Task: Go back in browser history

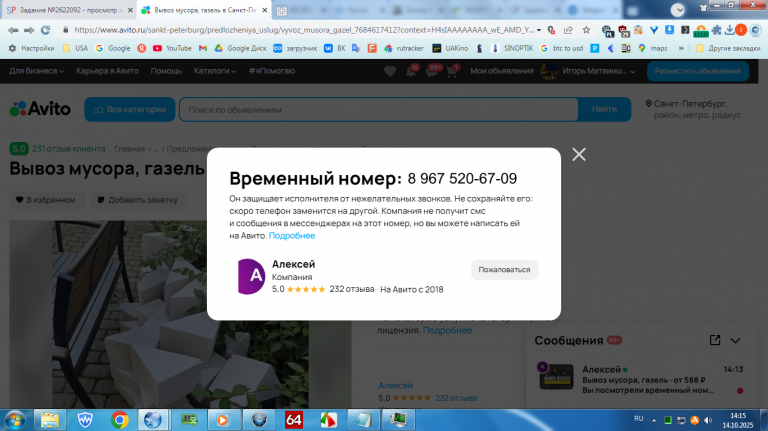Action: coord(13,30)
